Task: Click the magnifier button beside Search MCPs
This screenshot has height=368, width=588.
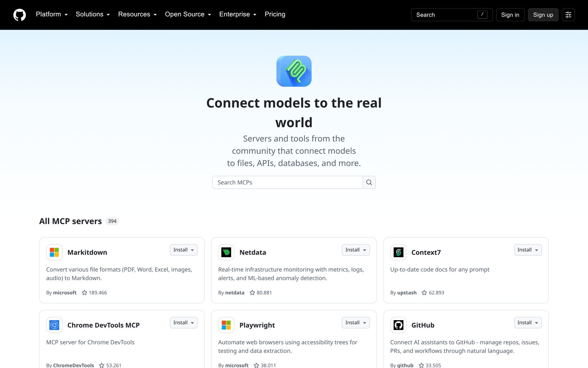Action: pos(369,182)
